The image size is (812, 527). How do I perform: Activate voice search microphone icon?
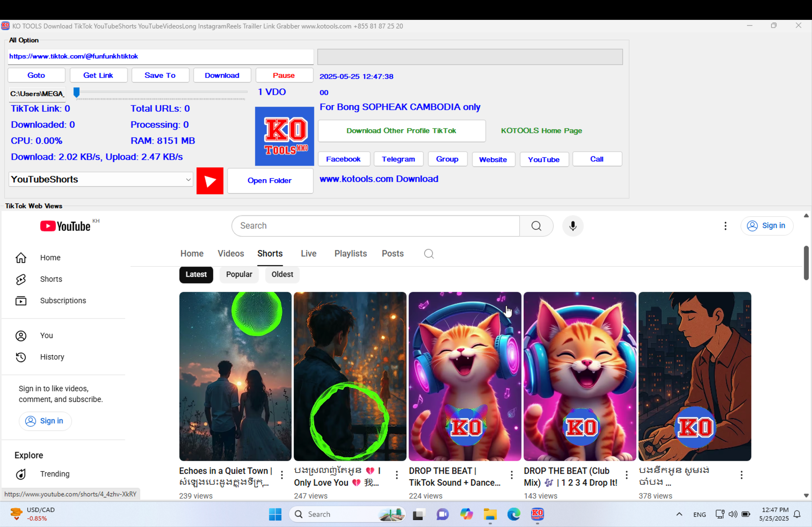click(x=573, y=226)
